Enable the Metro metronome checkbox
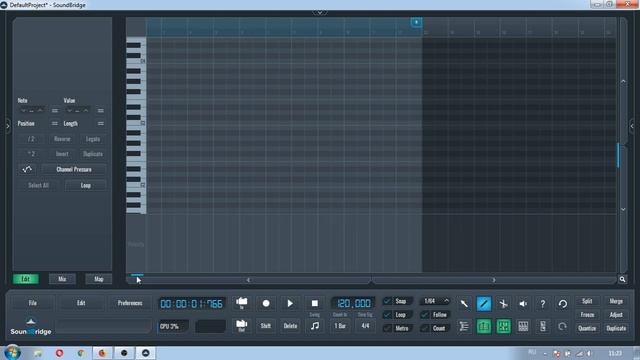 [387, 328]
